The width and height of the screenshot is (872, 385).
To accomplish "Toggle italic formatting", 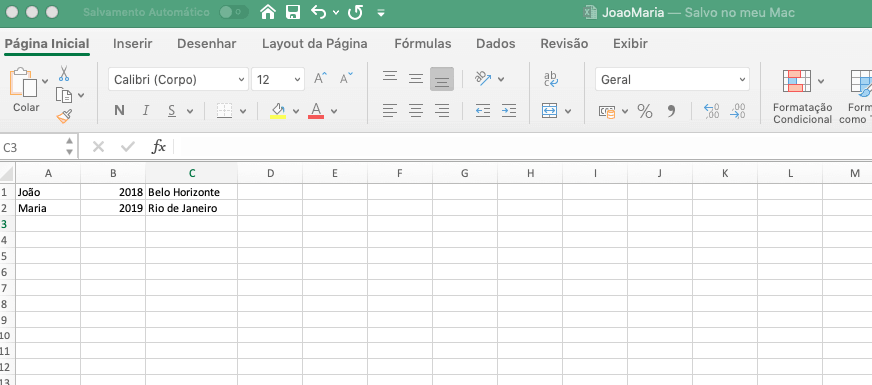I will click(146, 110).
